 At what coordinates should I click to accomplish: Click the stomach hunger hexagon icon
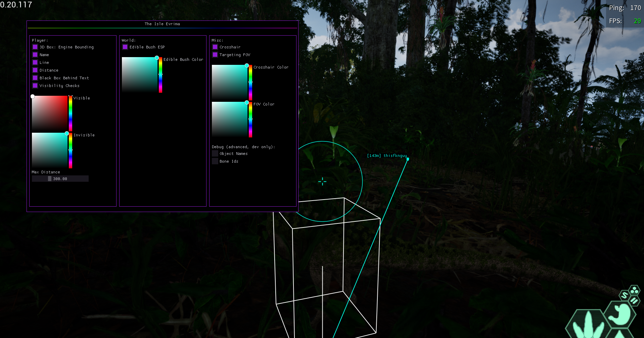pyautogui.click(x=620, y=315)
